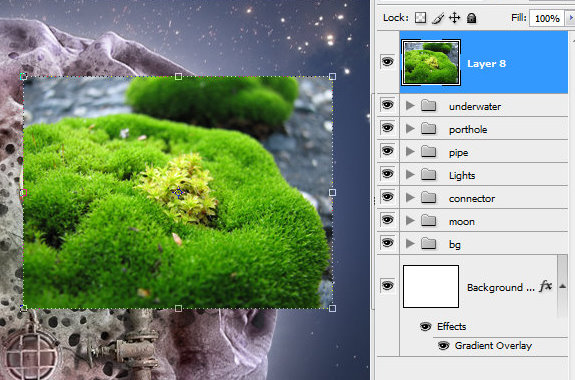Screen dimensions: 575x380
Task: Click the layers panel scrollbar
Action: 563,286
